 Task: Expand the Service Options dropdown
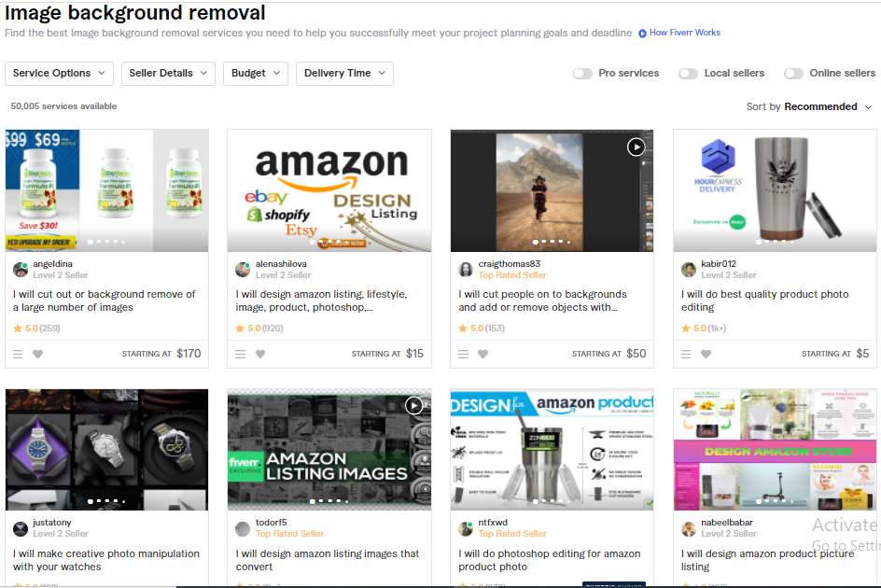(59, 74)
